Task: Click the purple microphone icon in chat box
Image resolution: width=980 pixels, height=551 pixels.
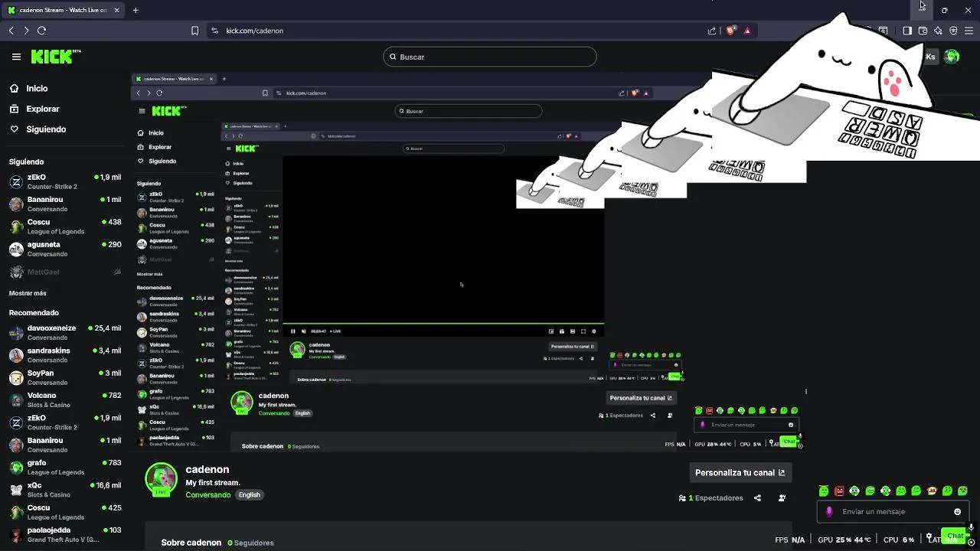Action: click(x=829, y=512)
